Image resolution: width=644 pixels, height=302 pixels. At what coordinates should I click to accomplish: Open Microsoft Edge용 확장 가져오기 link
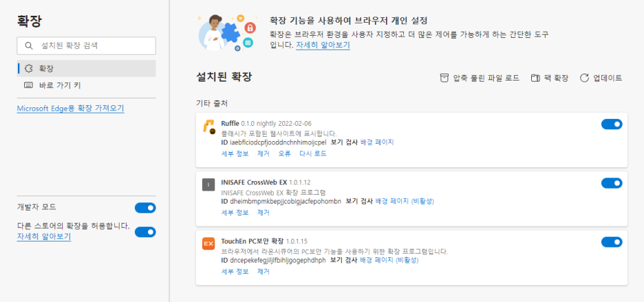[x=70, y=109]
